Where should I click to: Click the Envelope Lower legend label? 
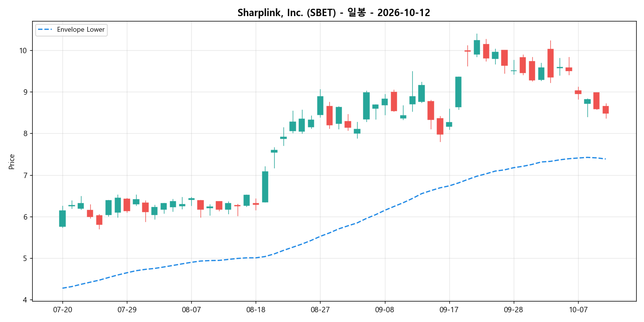[x=80, y=30]
